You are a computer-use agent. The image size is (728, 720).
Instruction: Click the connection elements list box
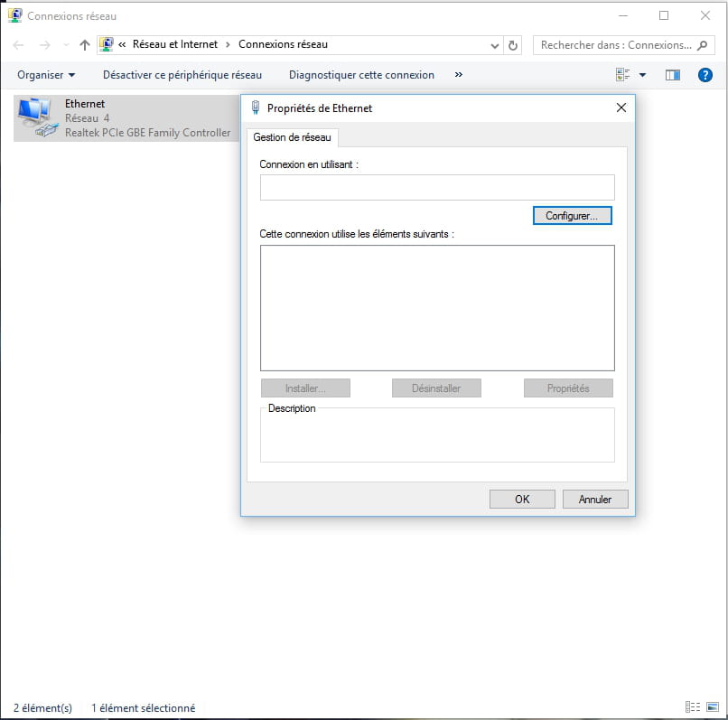pos(437,308)
